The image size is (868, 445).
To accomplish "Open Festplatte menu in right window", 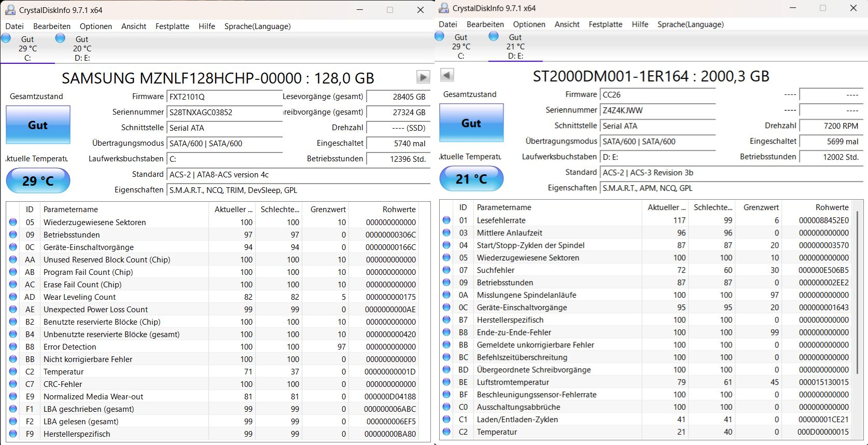I will [x=606, y=24].
